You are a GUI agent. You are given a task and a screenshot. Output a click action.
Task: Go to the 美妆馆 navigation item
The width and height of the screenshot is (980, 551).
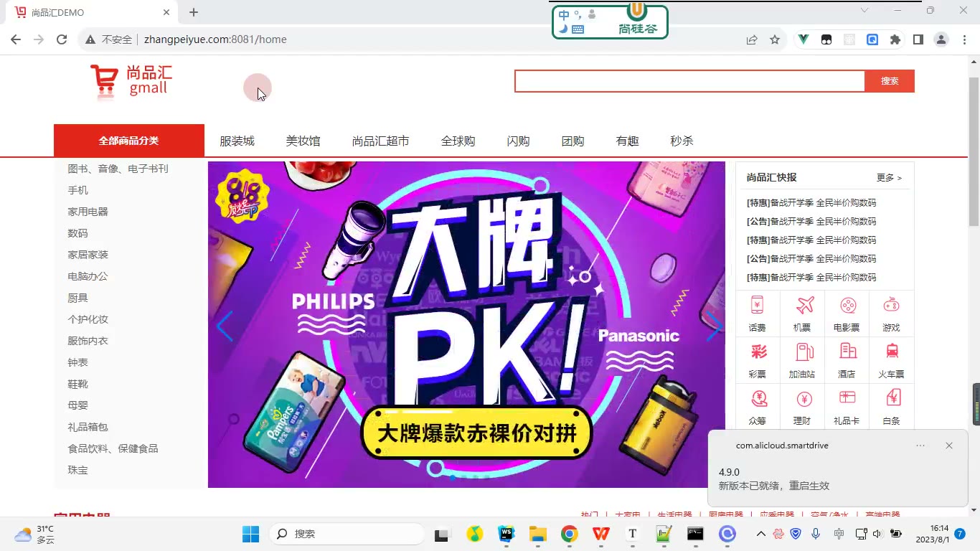(303, 141)
